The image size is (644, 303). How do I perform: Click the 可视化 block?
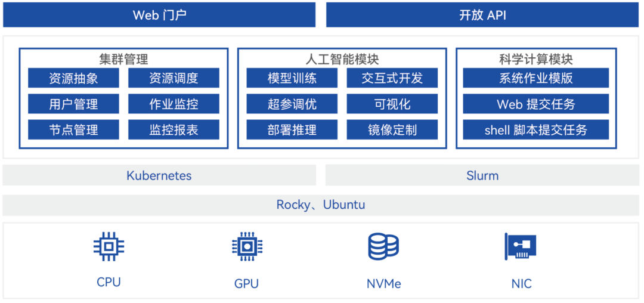point(392,104)
